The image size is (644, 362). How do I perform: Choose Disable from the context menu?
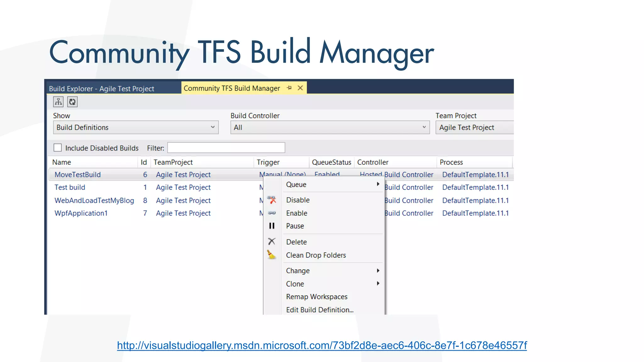[x=298, y=200]
